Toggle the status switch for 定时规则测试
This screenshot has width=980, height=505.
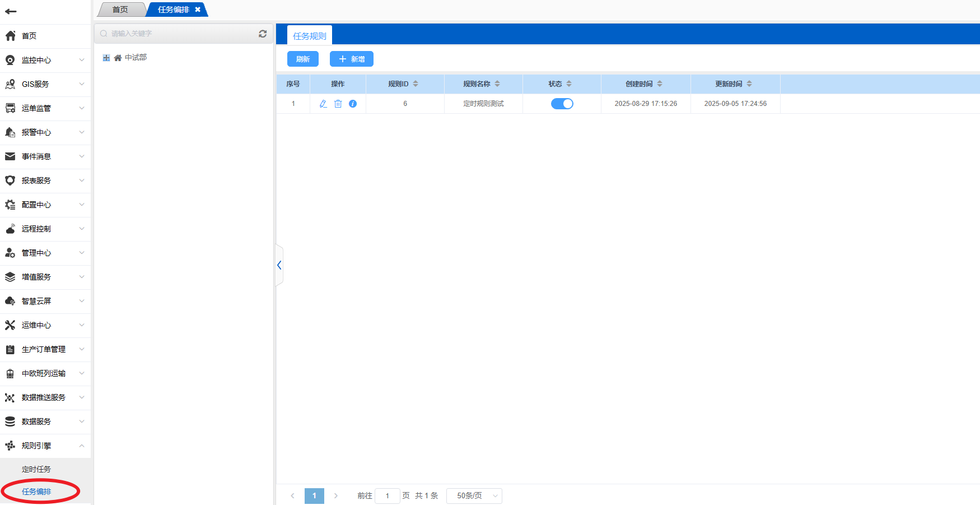pos(562,104)
